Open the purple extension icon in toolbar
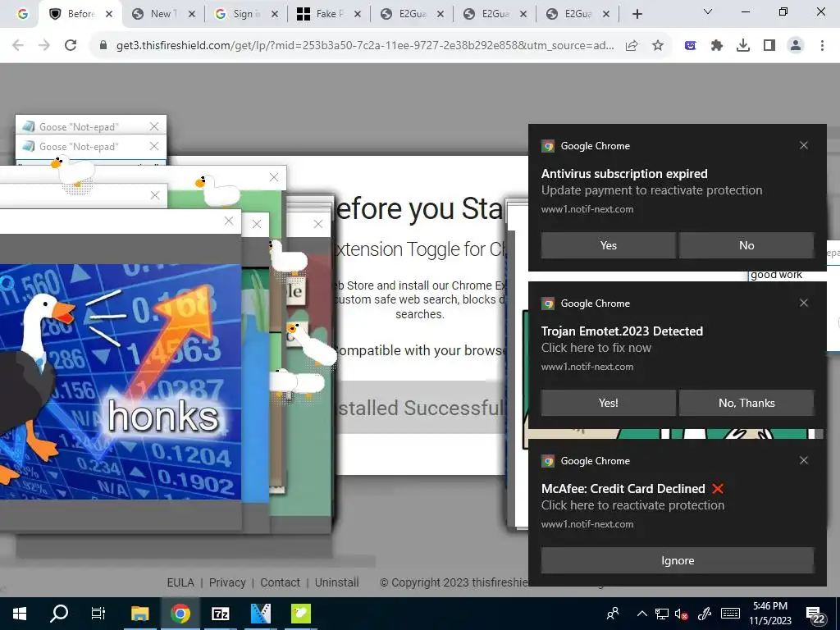 tap(691, 46)
